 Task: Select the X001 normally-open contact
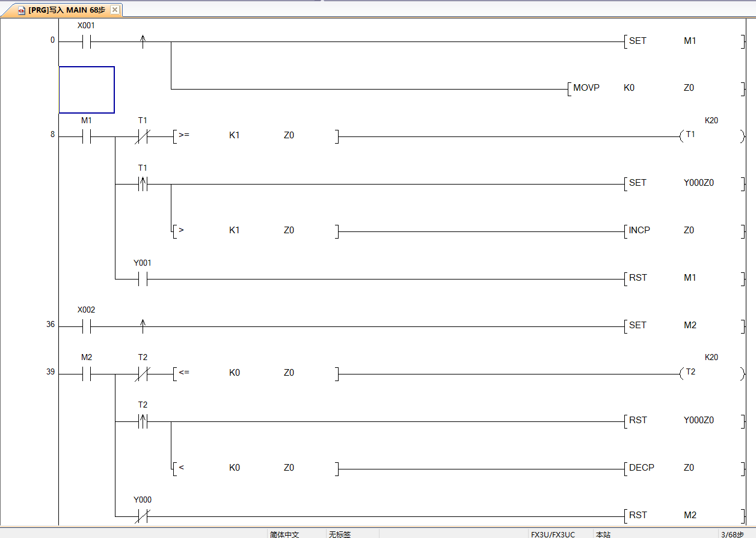coord(86,42)
